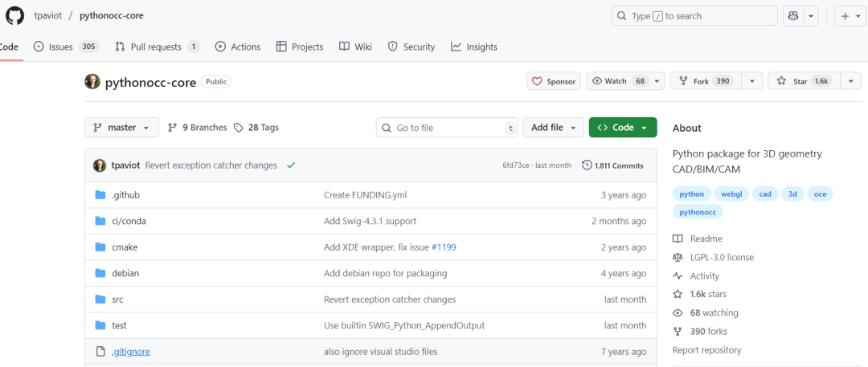
Task: Open the dropdown arrow beside Fork
Action: pyautogui.click(x=751, y=81)
